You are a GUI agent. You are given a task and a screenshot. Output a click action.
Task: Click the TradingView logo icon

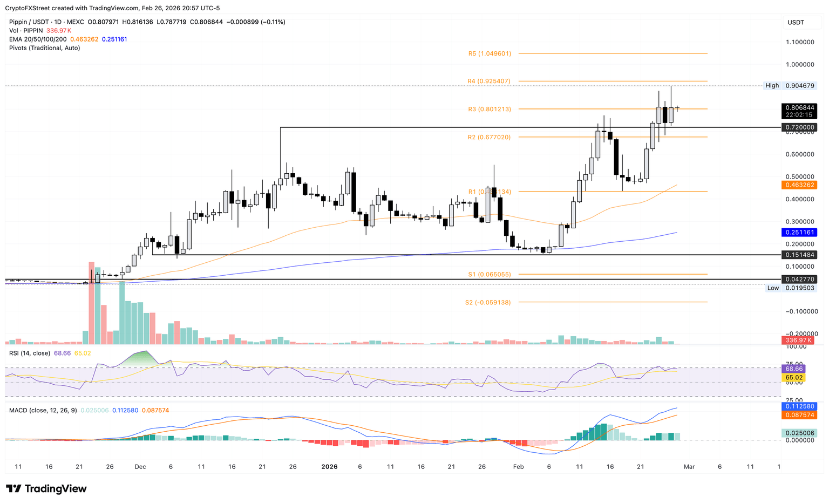[x=14, y=489]
